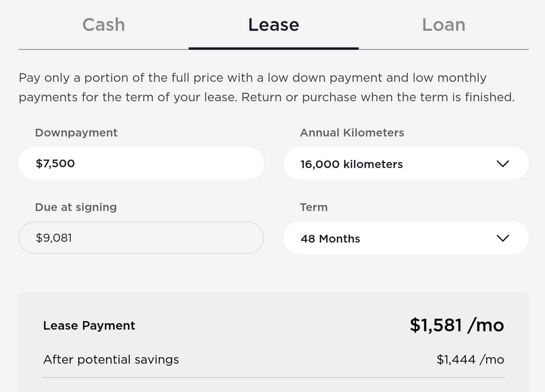The width and height of the screenshot is (545, 392).
Task: Click the Downpayment input showing $7,500
Action: (x=141, y=163)
